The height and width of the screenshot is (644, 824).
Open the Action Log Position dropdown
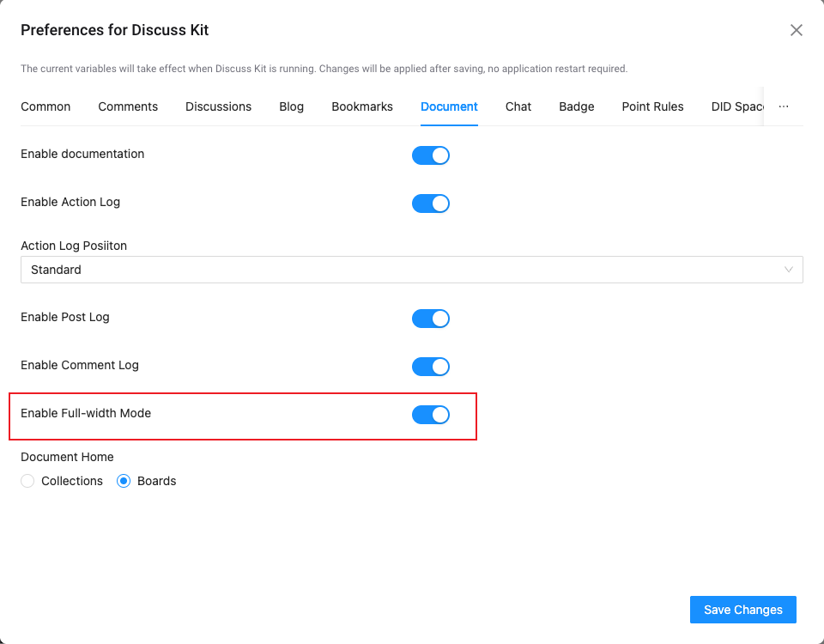tap(411, 270)
